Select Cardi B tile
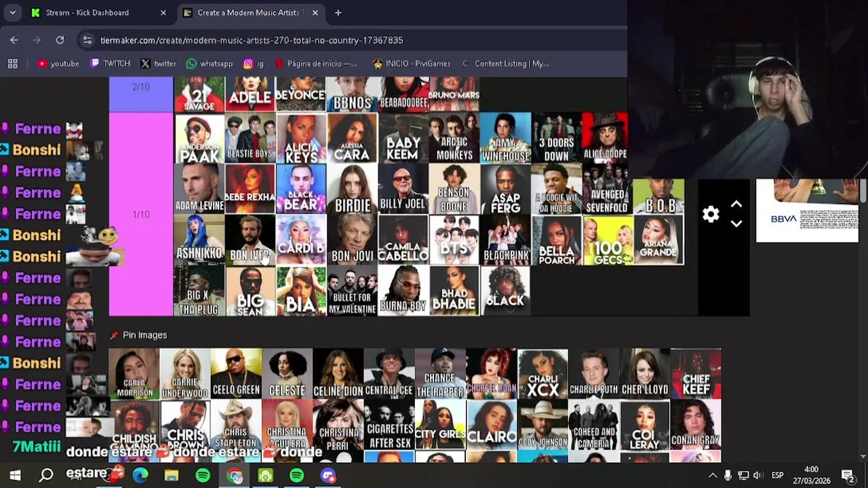 click(301, 240)
